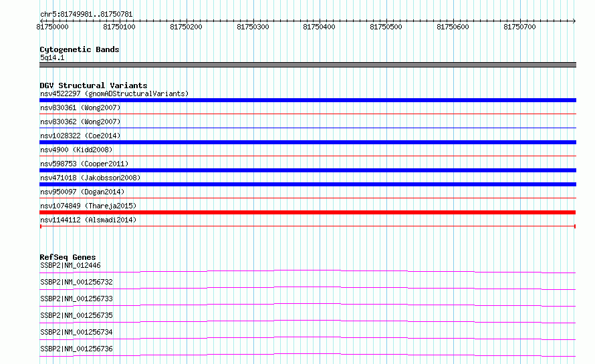Click the blue bar for nsv598753
This screenshot has width=595, height=364.
click(x=308, y=170)
